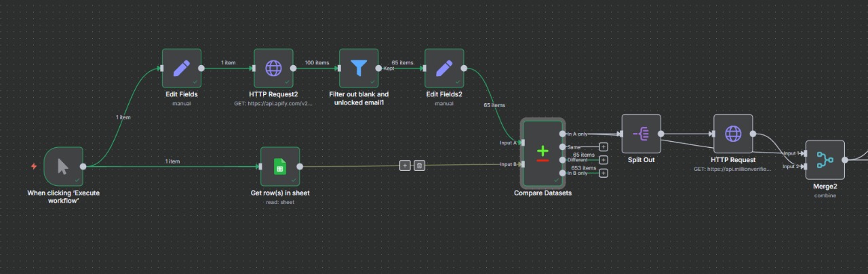Click the output handle of Split Out
Image resolution: width=868 pixels, height=274 pixels.
(660, 134)
